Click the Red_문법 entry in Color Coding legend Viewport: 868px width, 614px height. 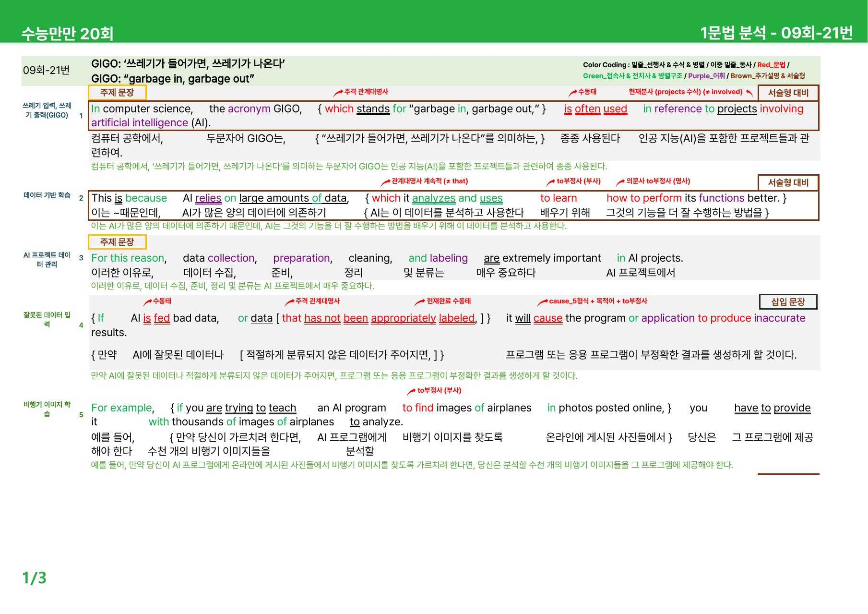point(772,65)
